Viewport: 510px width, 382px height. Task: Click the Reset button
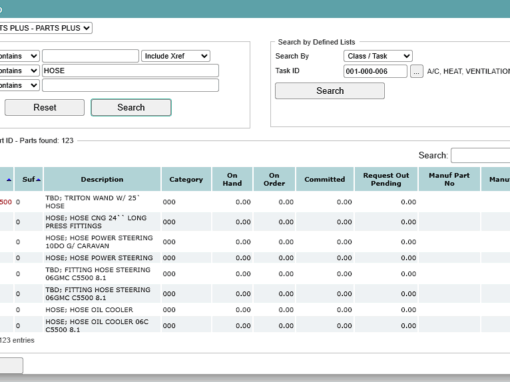click(x=45, y=107)
